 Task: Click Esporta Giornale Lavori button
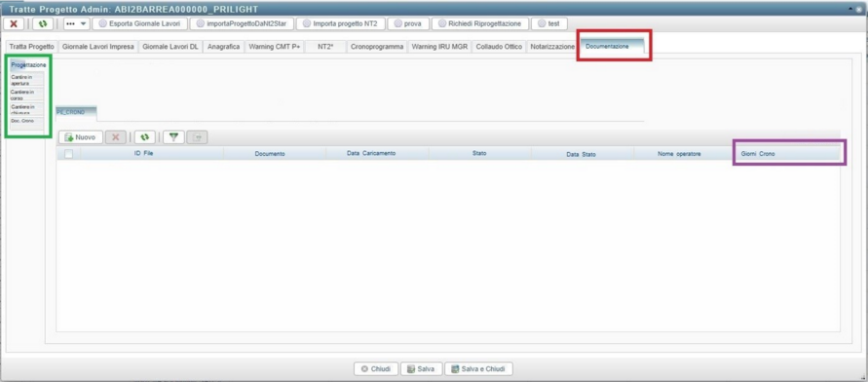(x=140, y=23)
